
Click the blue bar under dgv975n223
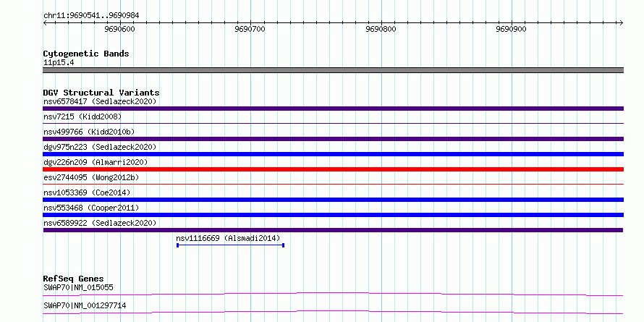(333, 154)
